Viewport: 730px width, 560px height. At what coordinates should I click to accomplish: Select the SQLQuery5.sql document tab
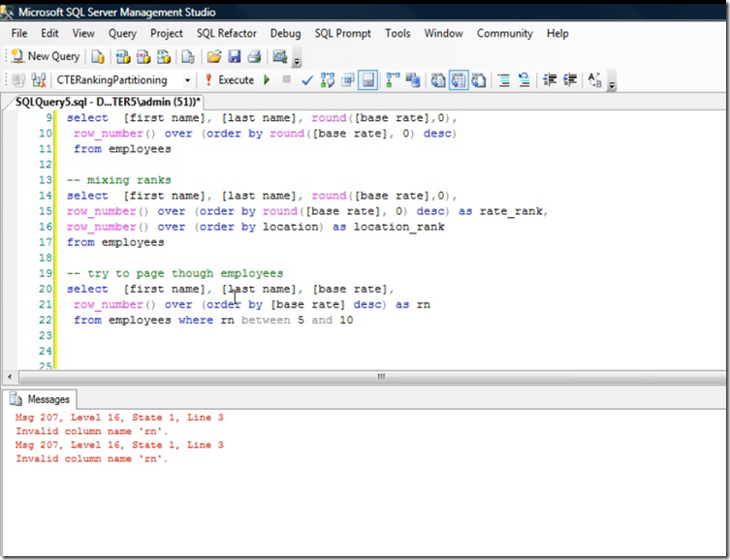108,102
